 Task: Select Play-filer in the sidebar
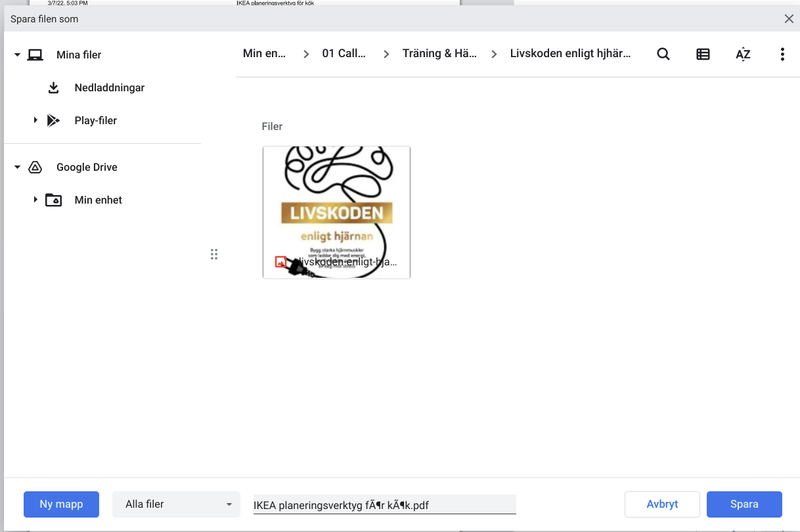(95, 120)
